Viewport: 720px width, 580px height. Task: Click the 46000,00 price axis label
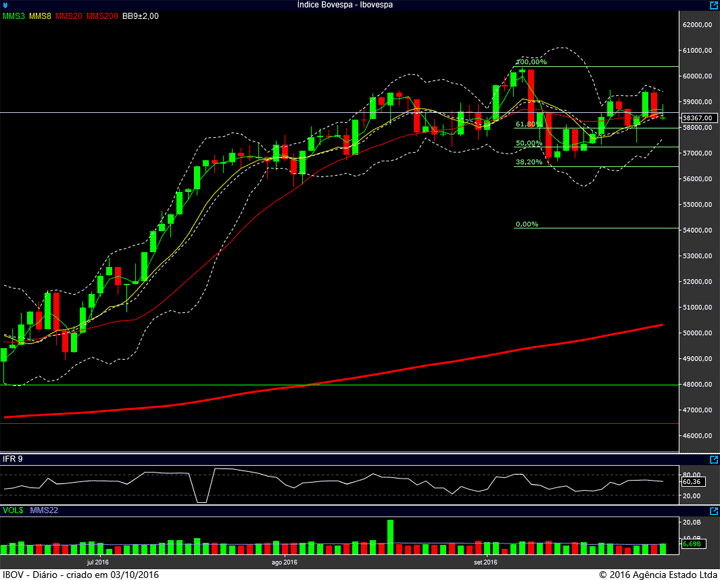click(x=698, y=436)
